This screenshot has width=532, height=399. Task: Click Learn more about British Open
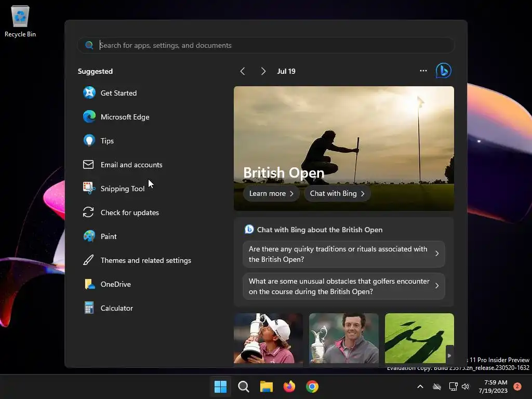point(271,193)
